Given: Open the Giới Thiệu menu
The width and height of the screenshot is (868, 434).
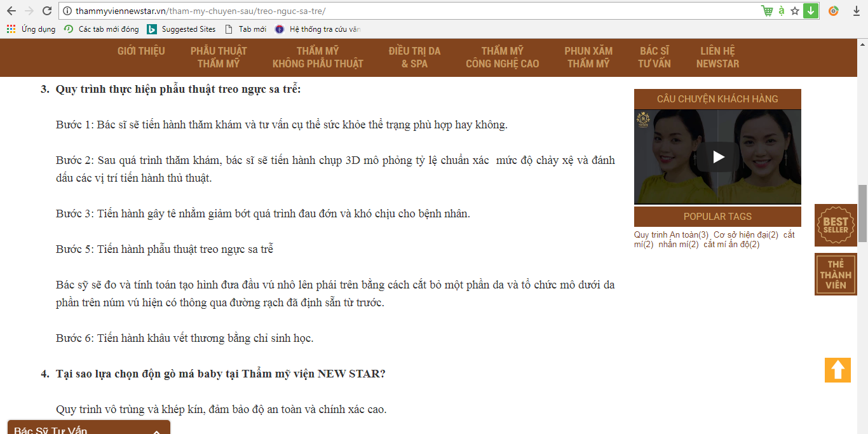Looking at the screenshot, I should [x=141, y=51].
